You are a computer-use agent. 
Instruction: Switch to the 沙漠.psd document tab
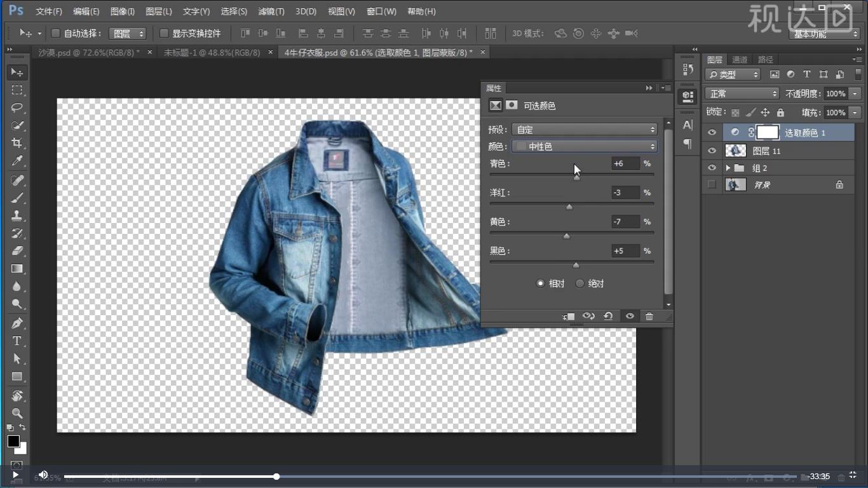(x=88, y=52)
